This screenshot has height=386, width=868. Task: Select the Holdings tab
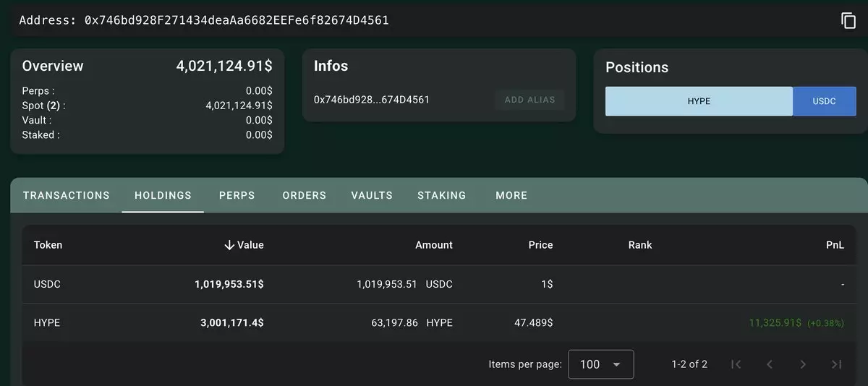tap(163, 195)
